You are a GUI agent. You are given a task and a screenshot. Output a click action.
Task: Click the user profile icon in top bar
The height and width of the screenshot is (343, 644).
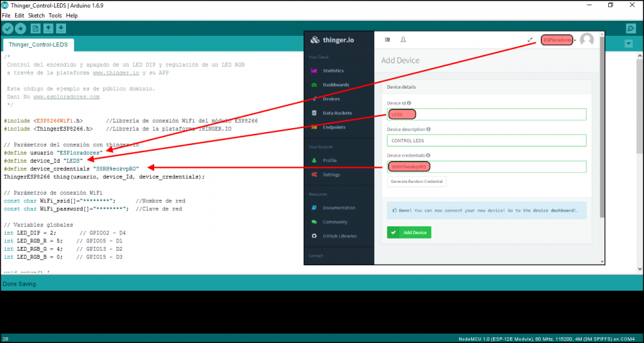point(403,40)
